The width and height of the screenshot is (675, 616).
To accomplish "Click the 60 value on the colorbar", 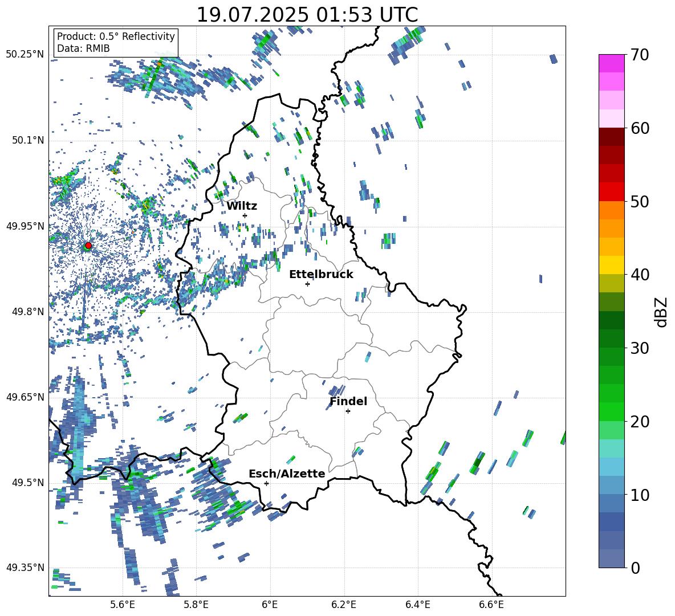I will click(640, 128).
